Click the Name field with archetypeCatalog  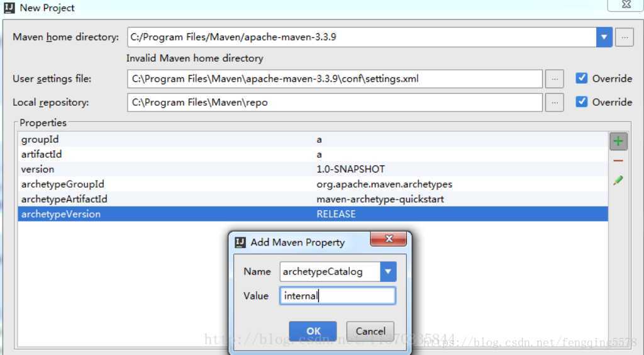[330, 271]
